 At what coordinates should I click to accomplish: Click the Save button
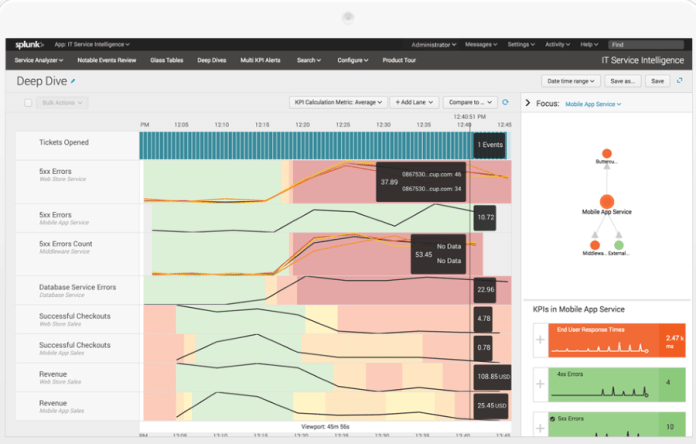(657, 81)
